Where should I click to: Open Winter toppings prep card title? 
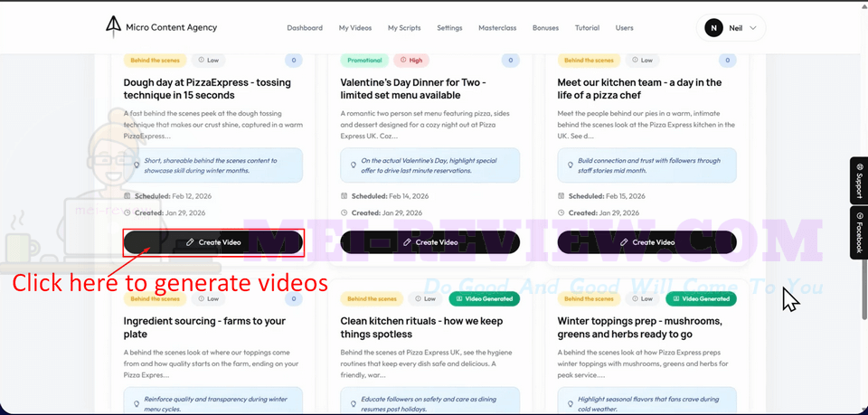click(x=639, y=327)
